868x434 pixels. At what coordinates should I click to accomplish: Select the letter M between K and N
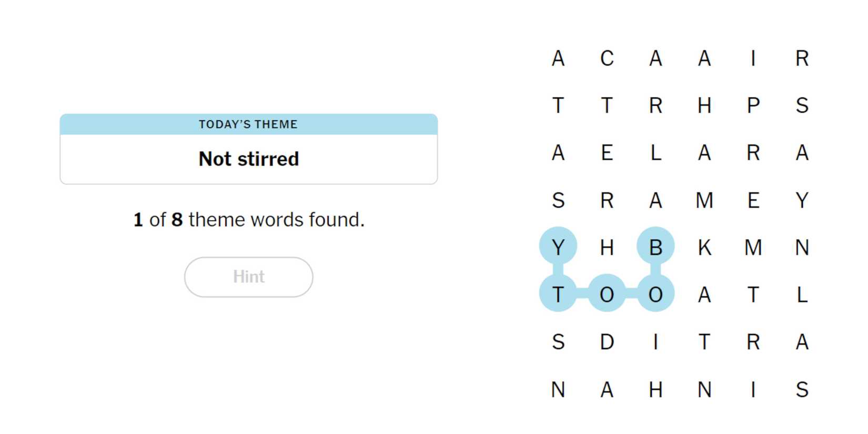753,247
